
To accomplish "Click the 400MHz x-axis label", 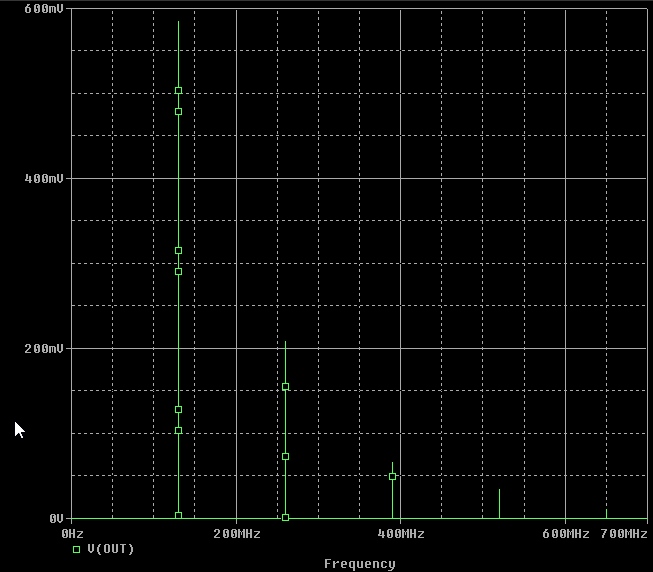I will coord(401,534).
